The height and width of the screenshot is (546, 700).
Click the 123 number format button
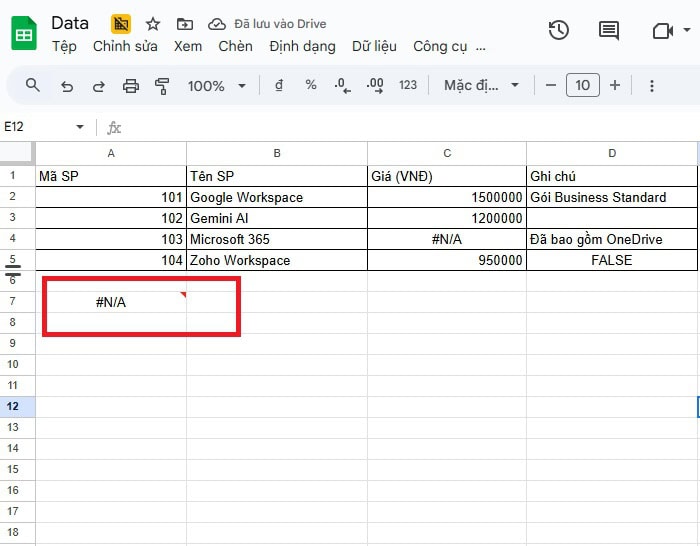[x=407, y=86]
